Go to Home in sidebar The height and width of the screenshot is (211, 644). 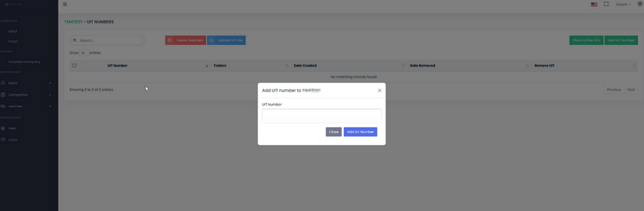pyautogui.click(x=16, y=4)
